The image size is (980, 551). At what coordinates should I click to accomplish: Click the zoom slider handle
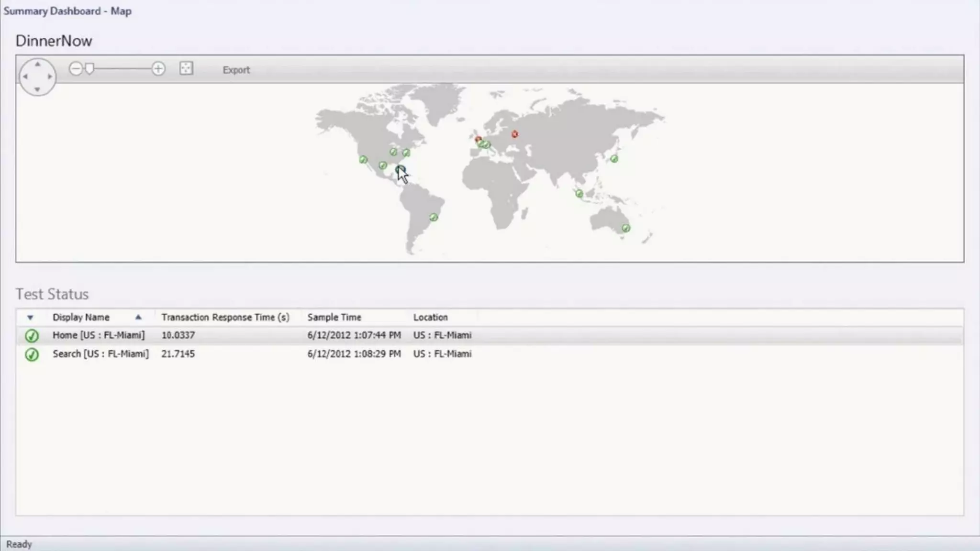point(89,69)
